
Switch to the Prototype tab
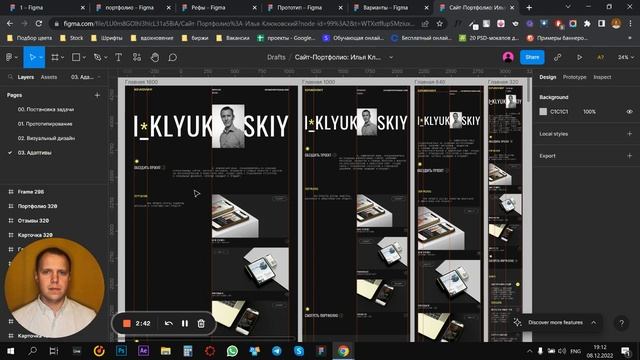pyautogui.click(x=574, y=77)
